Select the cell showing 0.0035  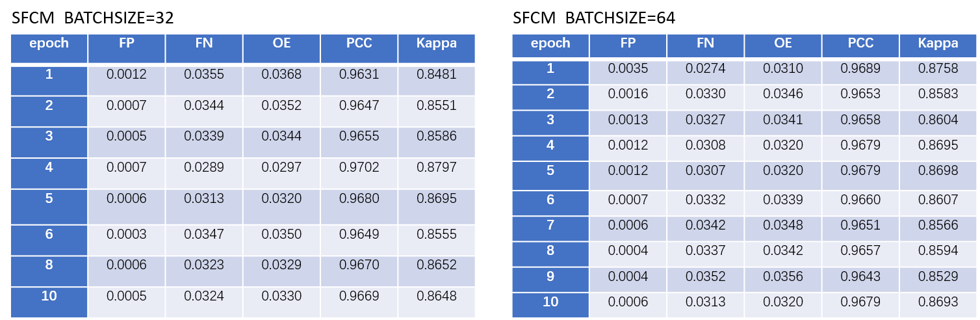(x=628, y=69)
